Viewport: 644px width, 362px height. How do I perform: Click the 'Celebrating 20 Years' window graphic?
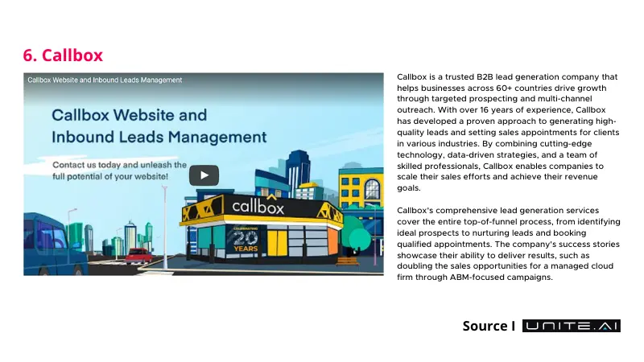pos(246,239)
